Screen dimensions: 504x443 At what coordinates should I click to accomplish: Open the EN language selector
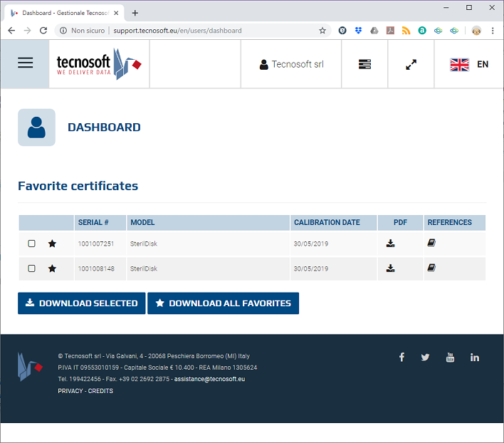(x=469, y=64)
